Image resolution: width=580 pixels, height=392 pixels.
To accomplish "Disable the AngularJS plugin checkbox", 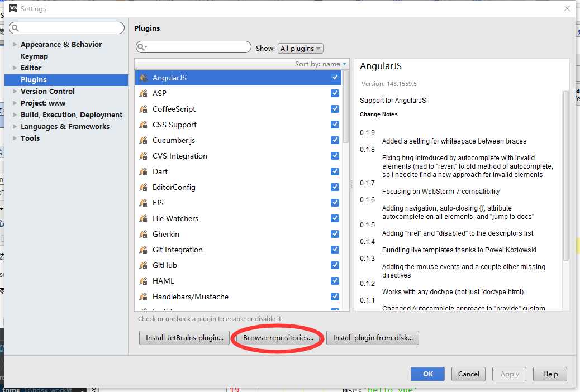I will pos(335,77).
